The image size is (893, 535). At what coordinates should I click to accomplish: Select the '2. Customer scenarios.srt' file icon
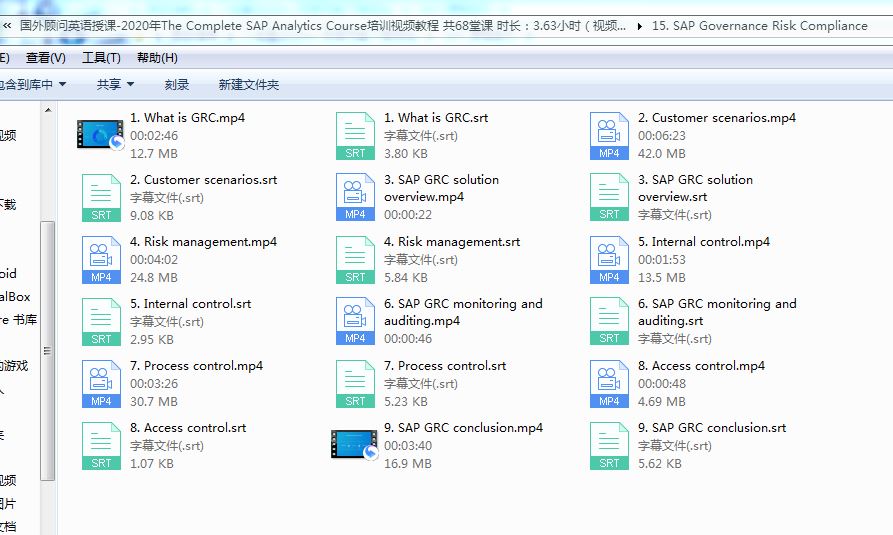[x=101, y=198]
